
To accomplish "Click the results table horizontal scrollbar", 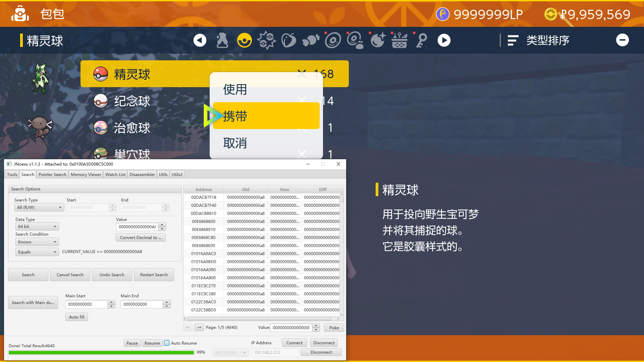I will [262, 319].
